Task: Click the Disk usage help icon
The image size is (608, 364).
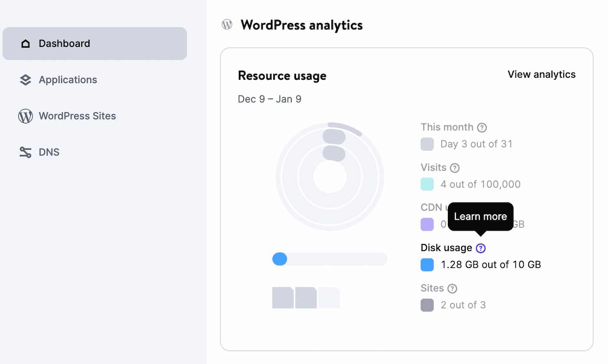Action: tap(480, 248)
